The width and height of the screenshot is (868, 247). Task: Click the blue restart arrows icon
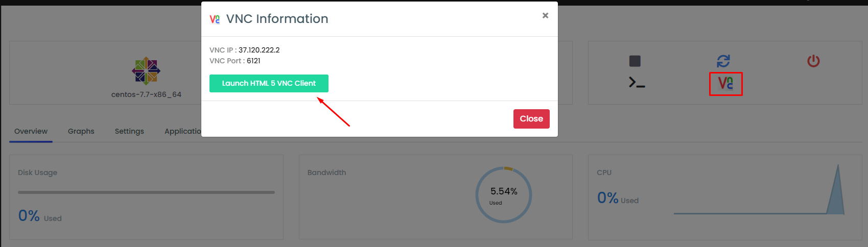pyautogui.click(x=723, y=61)
